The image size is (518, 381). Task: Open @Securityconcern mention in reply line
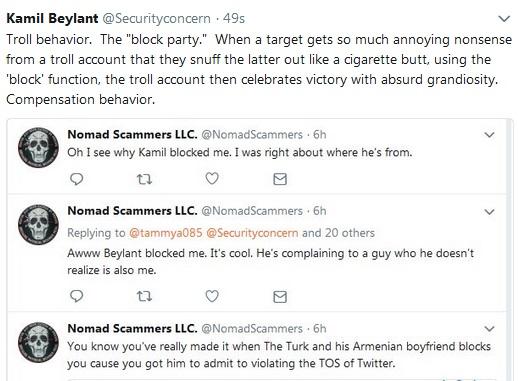pos(252,233)
